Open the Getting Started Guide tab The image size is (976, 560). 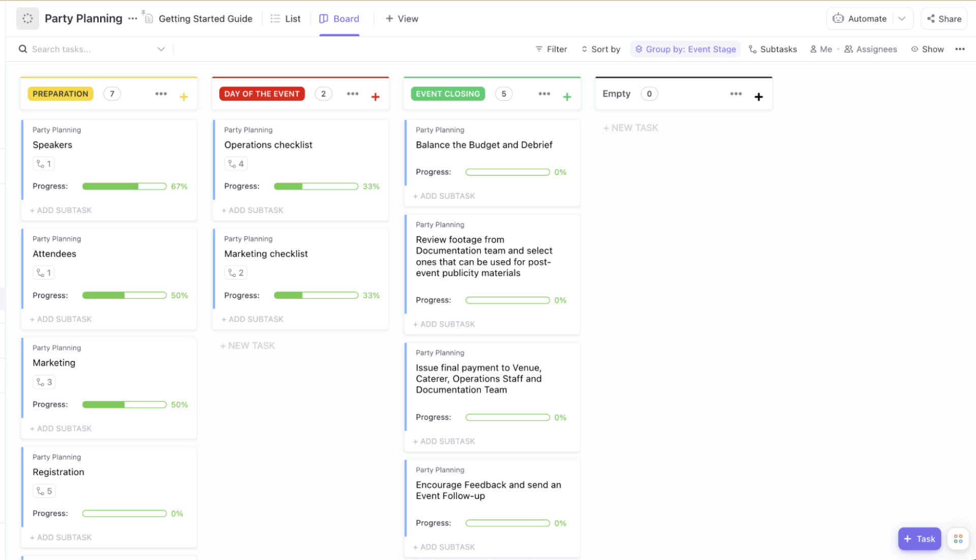point(199,19)
